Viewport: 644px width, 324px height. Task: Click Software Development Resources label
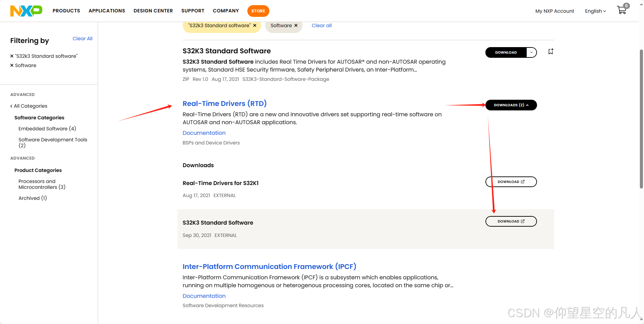pos(223,305)
